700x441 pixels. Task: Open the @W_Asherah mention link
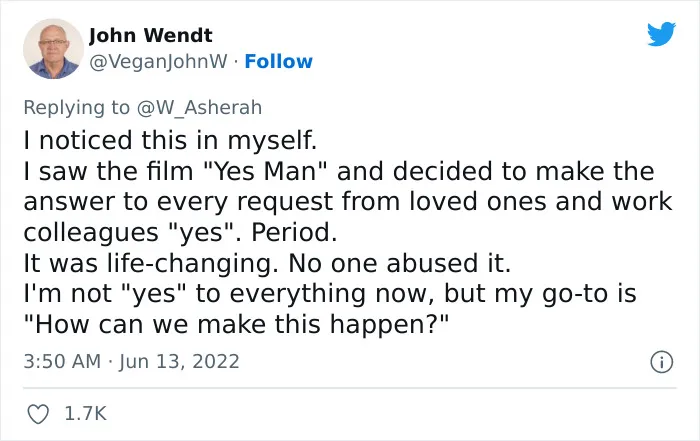click(x=199, y=108)
